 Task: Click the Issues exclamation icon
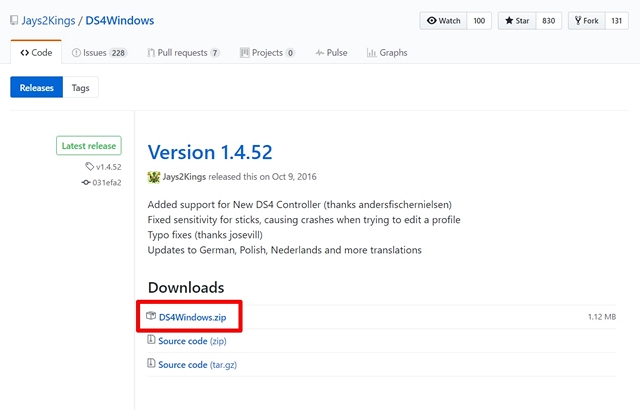tap(76, 53)
